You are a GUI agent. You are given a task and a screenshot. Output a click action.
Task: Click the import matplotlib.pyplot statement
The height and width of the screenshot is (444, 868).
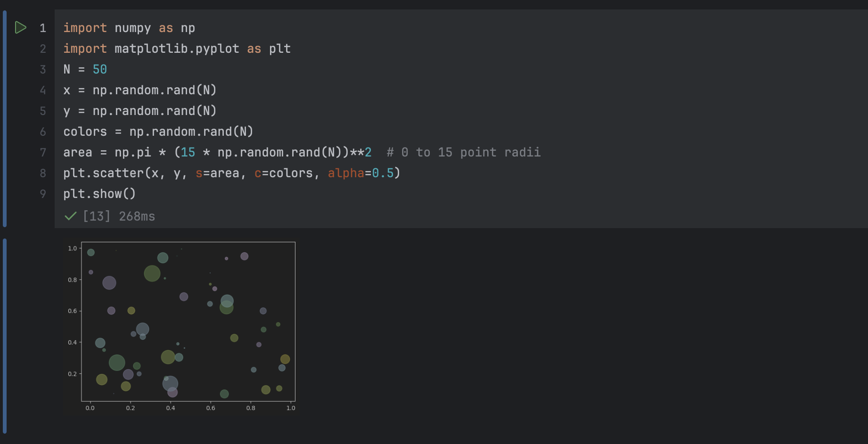pos(177,48)
